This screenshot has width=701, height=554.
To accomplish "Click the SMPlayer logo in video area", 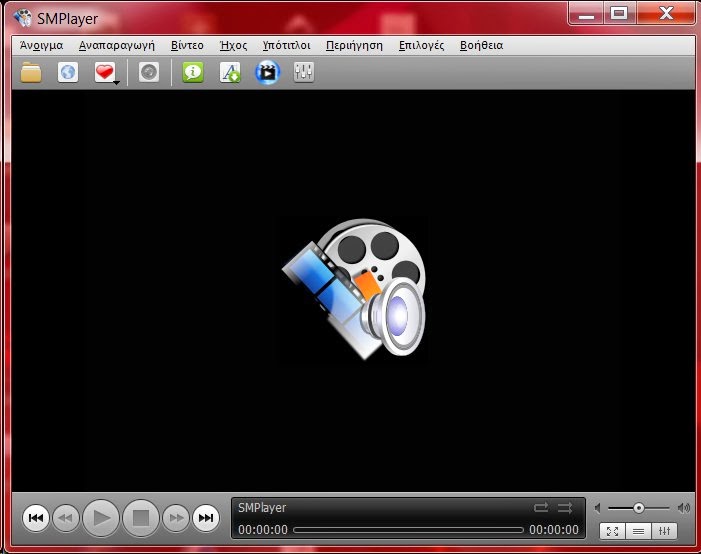I will tap(354, 288).
